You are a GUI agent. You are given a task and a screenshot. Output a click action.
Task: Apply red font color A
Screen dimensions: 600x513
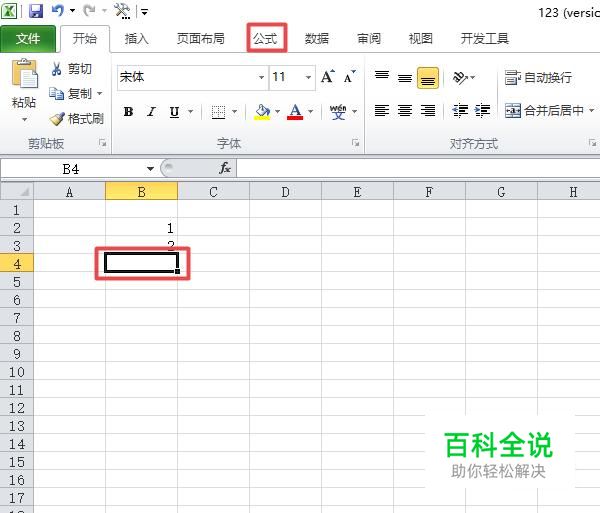point(295,112)
